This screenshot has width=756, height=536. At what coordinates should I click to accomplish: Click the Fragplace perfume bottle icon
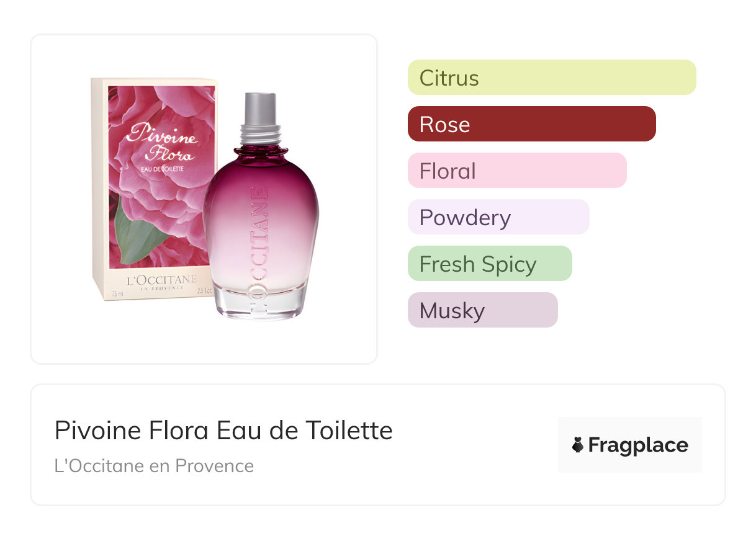578,445
